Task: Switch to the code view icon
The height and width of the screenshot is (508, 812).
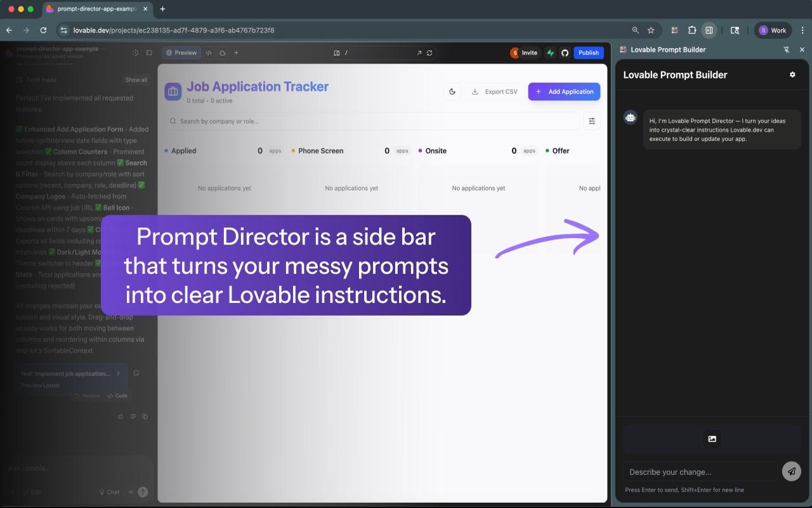Action: tap(209, 53)
